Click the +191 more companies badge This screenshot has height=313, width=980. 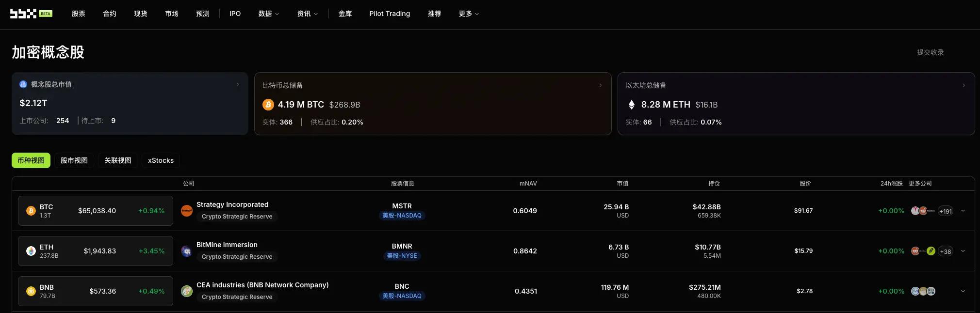point(946,211)
